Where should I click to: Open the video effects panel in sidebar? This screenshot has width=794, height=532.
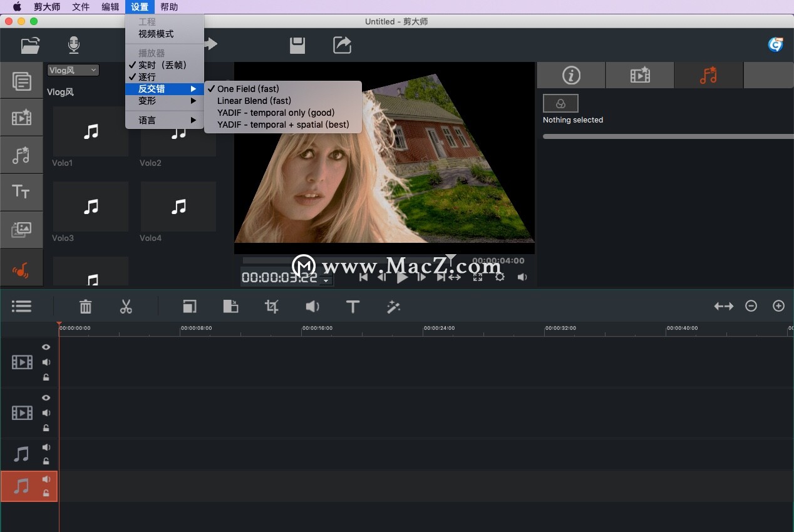pos(21,117)
